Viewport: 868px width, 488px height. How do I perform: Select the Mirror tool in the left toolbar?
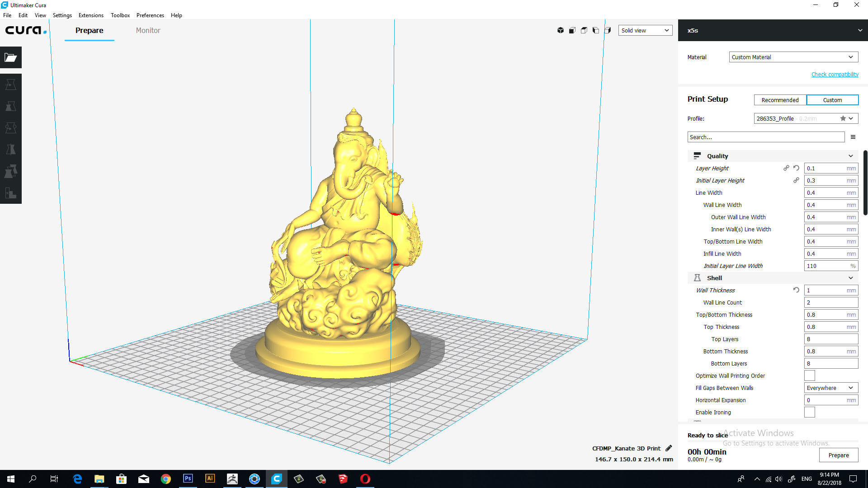11,150
